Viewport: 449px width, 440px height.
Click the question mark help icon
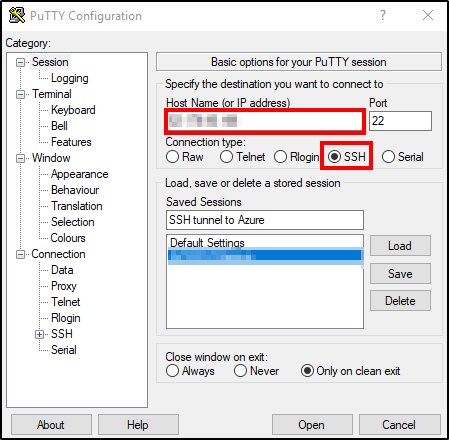[x=383, y=15]
